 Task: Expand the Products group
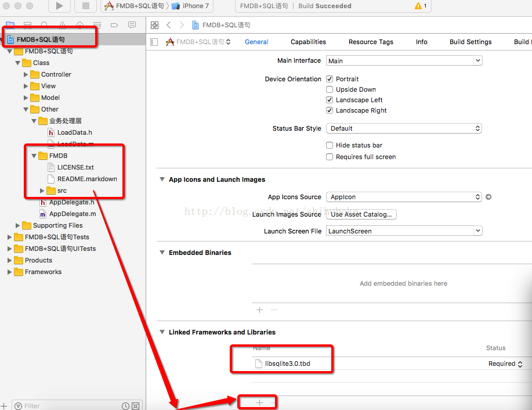(9, 261)
